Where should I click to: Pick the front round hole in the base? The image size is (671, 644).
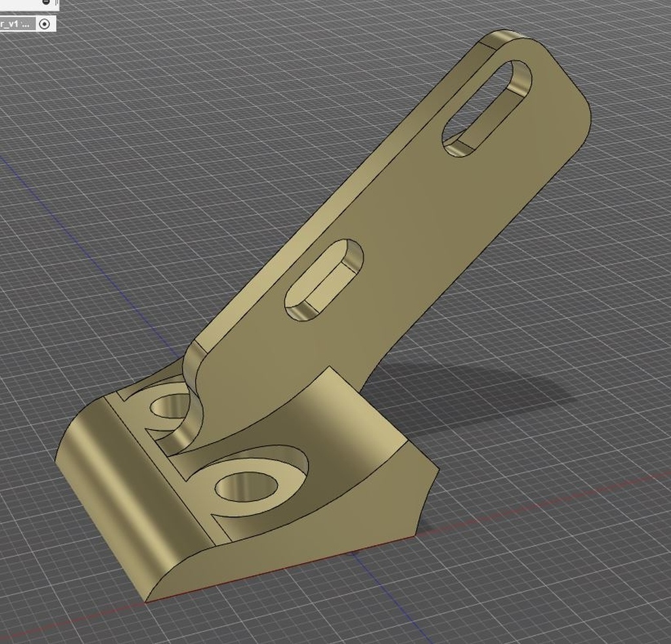[x=246, y=487]
